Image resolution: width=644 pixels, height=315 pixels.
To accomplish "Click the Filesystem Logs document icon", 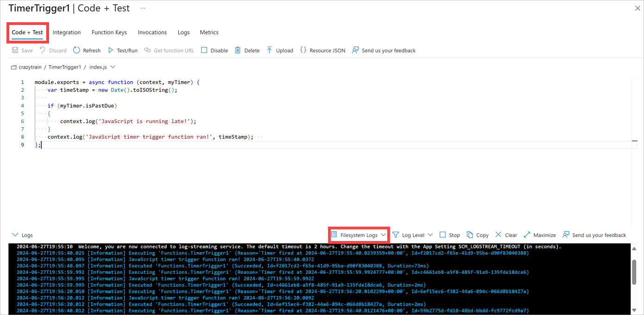I will point(334,235).
